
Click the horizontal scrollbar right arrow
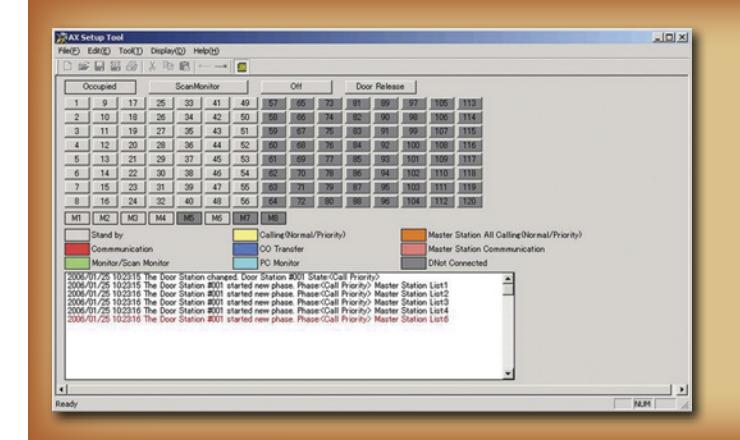[682, 389]
